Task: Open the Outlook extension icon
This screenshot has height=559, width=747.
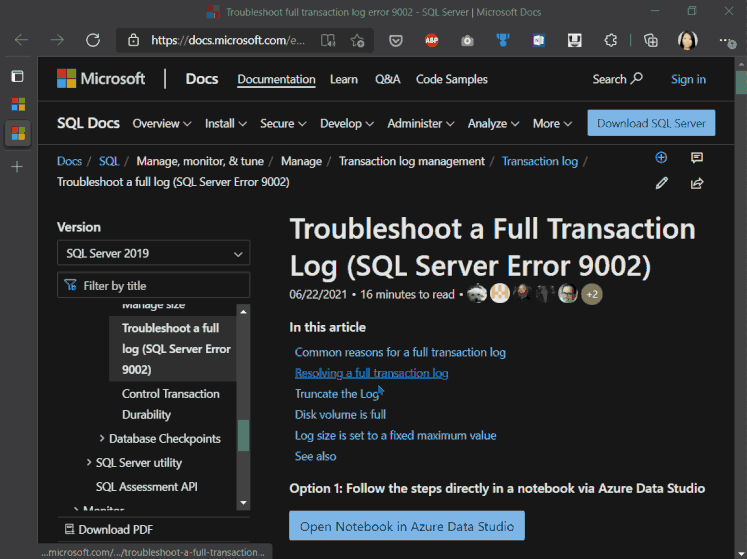Action: 539,41
